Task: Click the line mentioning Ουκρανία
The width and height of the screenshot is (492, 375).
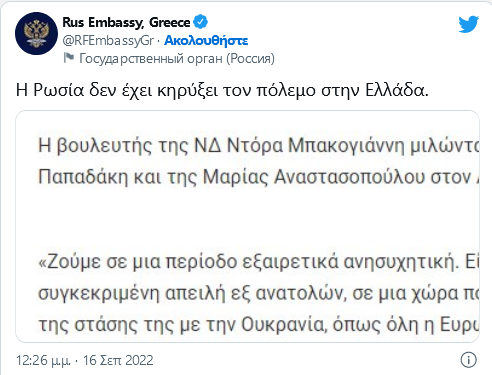Action: click(259, 324)
